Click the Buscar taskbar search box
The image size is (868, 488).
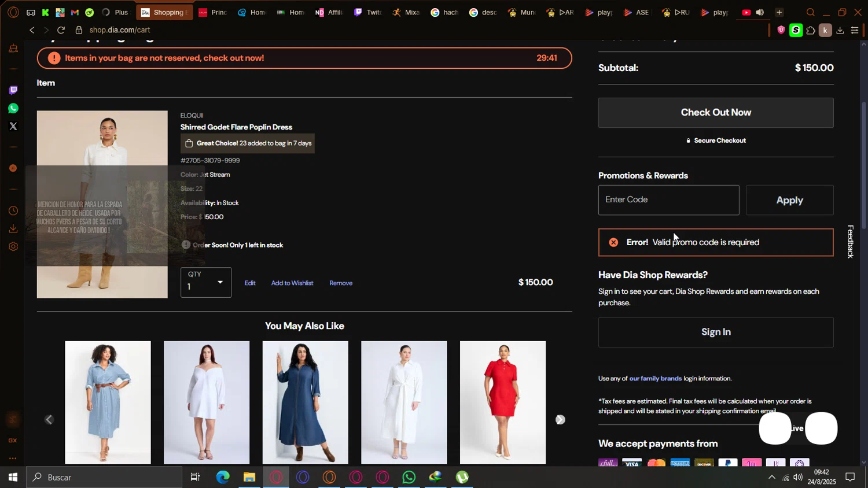[104, 477]
